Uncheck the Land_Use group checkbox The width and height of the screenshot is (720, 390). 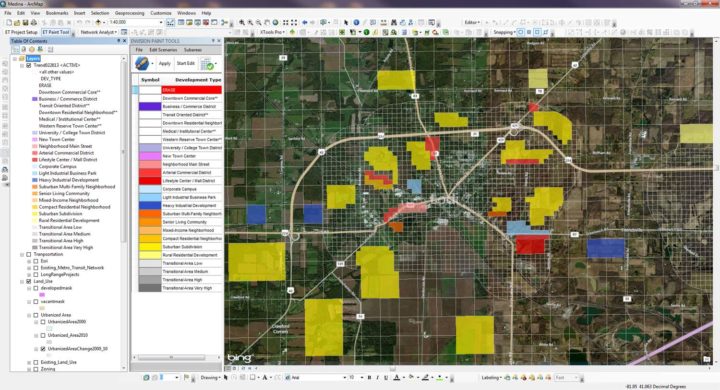point(28,281)
